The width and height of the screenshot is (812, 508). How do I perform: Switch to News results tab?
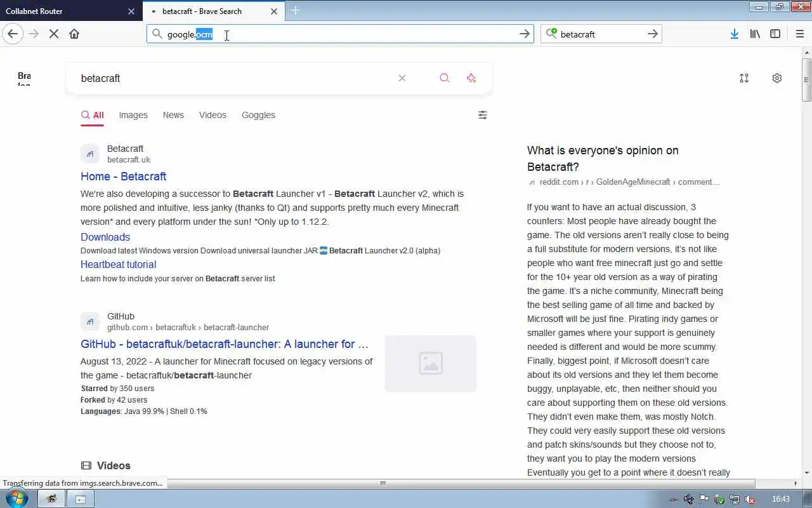tap(173, 115)
